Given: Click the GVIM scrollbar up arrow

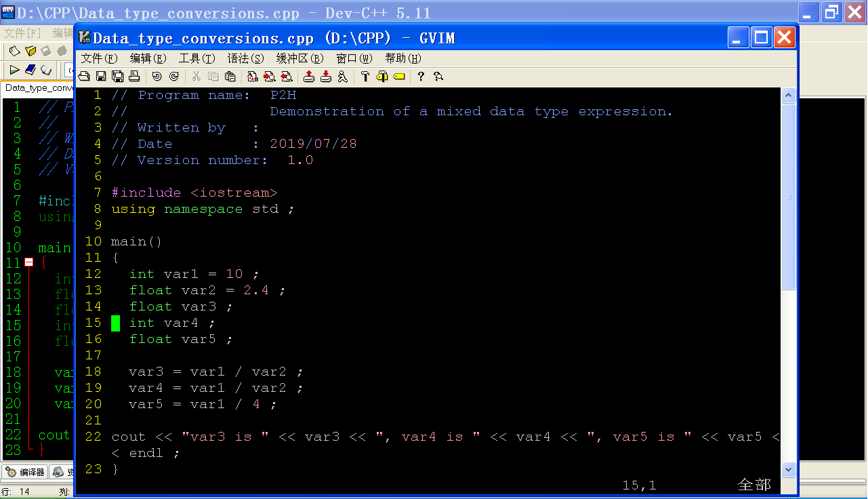Looking at the screenshot, I should click(x=788, y=95).
